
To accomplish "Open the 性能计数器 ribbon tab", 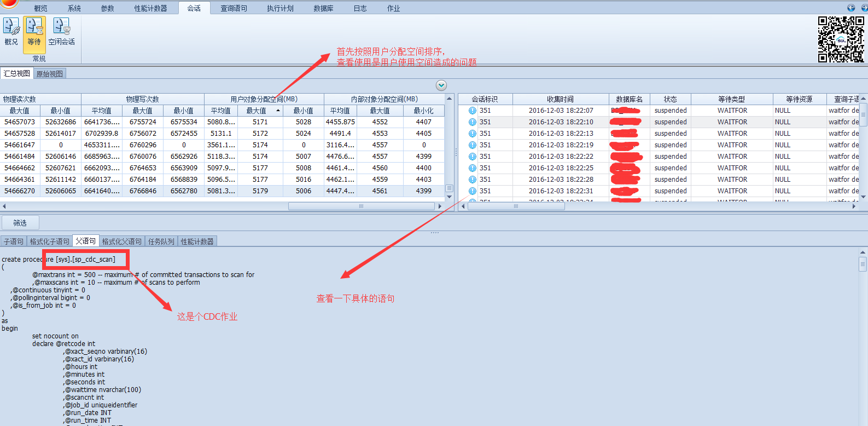I will (151, 8).
